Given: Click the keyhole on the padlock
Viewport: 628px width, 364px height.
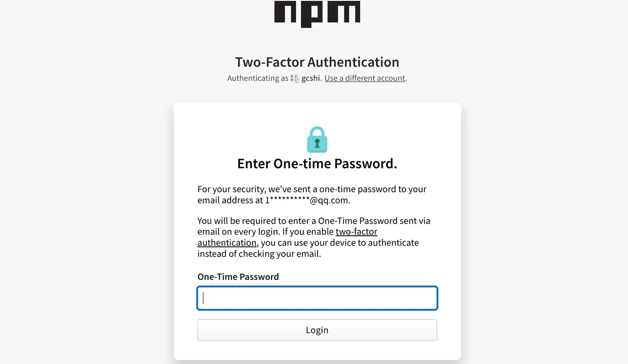Looking at the screenshot, I should tap(317, 143).
